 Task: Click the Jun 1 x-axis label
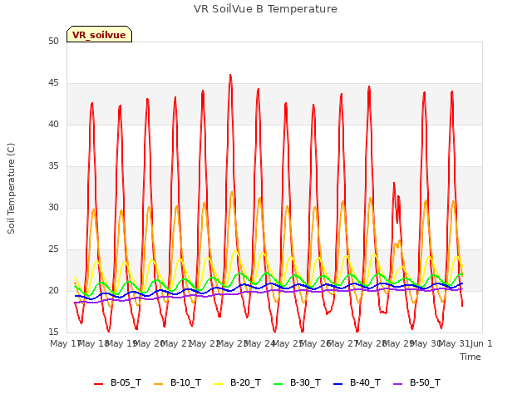pyautogui.click(x=481, y=343)
